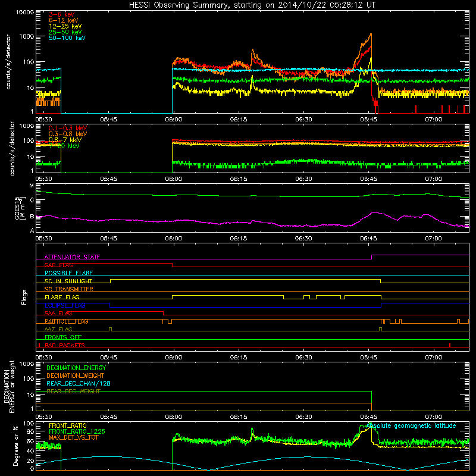Viewport: 476px width, 476px height.
Task: Select the orange '6-12 keV' legend label
Action: pyautogui.click(x=64, y=20)
